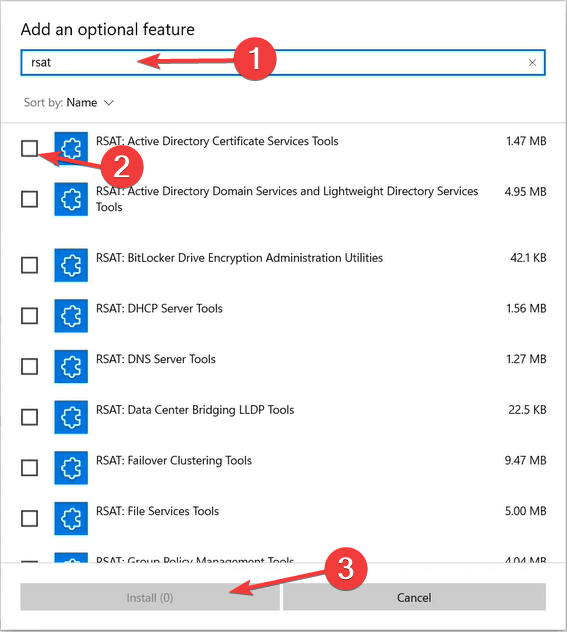Click the Install (0) button
The width and height of the screenshot is (567, 632).
pos(150,597)
